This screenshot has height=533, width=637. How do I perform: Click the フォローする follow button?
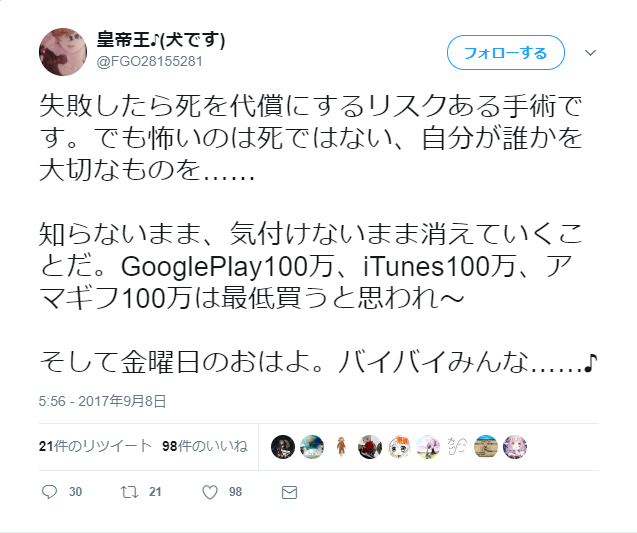click(506, 52)
